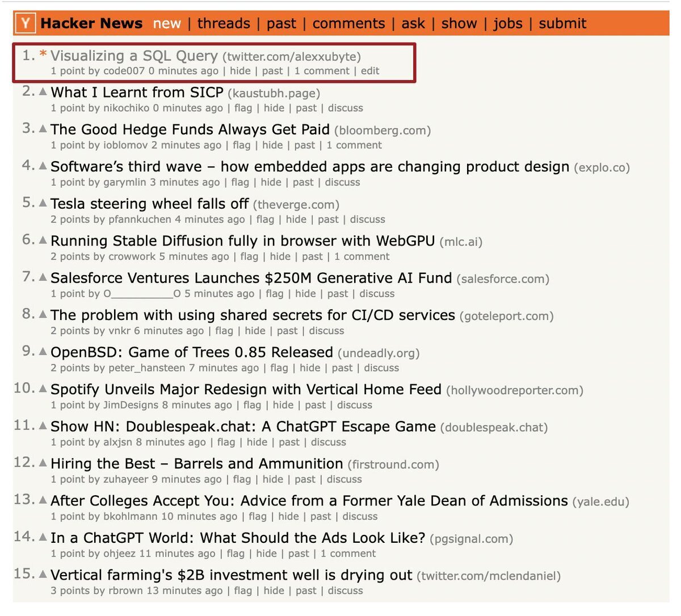The height and width of the screenshot is (616, 681).
Task: Open user profile 'pfannkuchen'
Action: click(x=140, y=220)
